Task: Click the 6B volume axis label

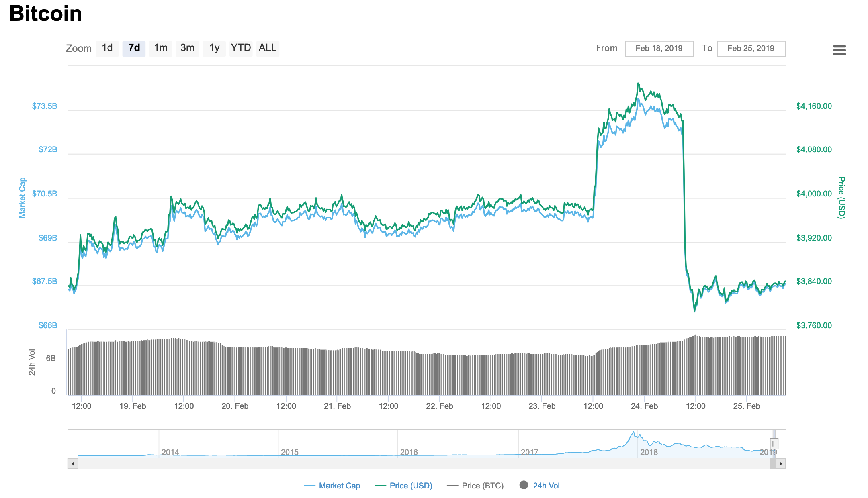Action: [51, 358]
